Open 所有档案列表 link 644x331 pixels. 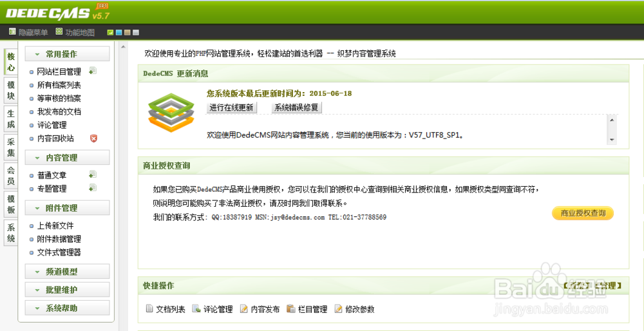[x=59, y=85]
